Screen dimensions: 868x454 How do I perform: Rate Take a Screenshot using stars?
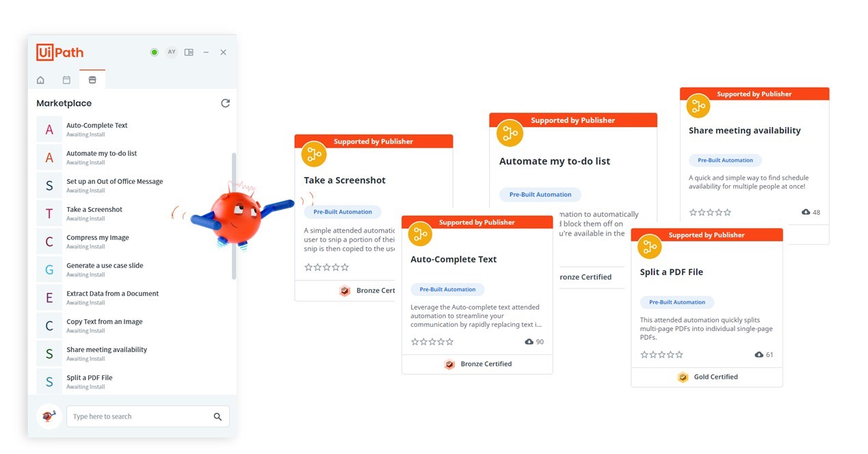(x=326, y=267)
